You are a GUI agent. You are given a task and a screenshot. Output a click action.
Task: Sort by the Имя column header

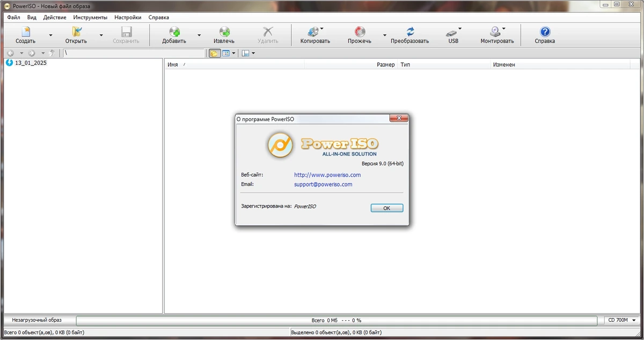click(235, 64)
